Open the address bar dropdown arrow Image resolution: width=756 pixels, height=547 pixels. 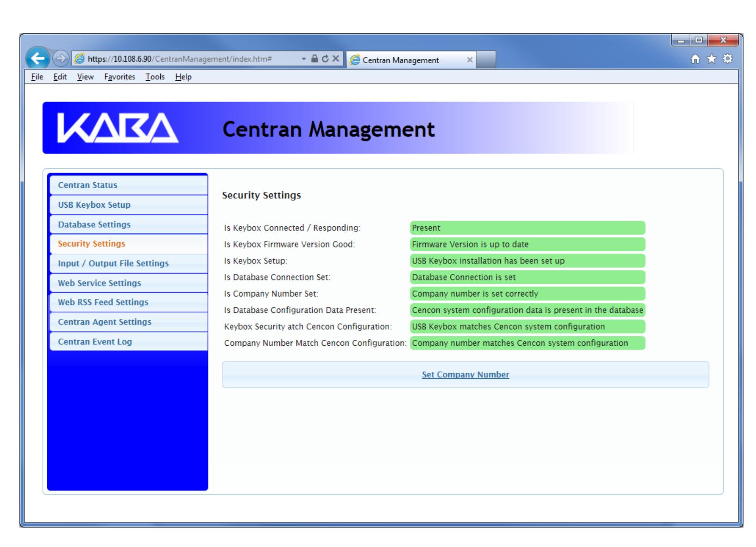click(x=304, y=59)
